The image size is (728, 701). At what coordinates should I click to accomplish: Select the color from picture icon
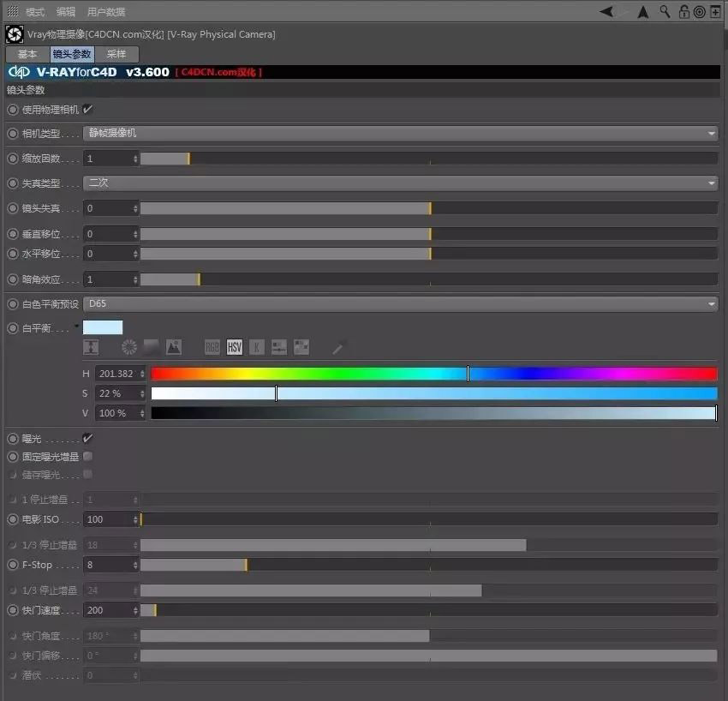tap(174, 347)
